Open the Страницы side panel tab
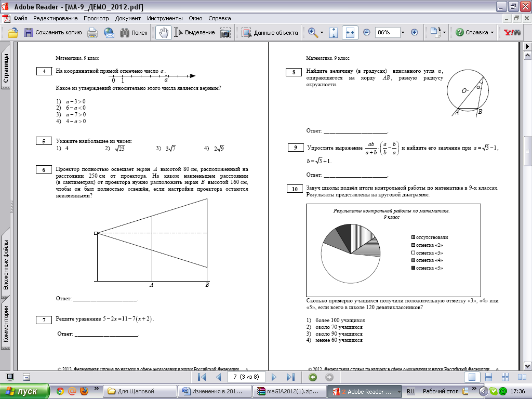The width and height of the screenshot is (532, 399). [x=6, y=68]
